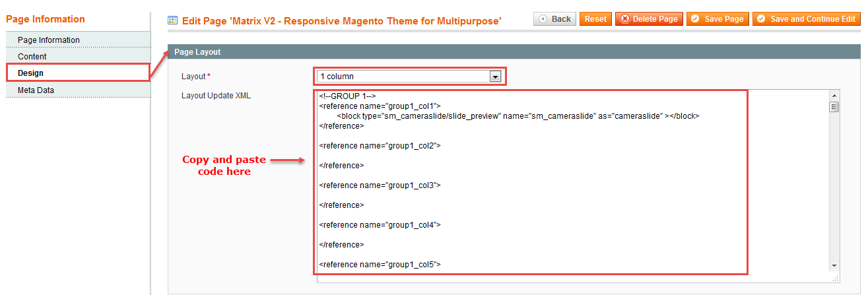Click the 'Layout Update XML' label

(x=216, y=96)
